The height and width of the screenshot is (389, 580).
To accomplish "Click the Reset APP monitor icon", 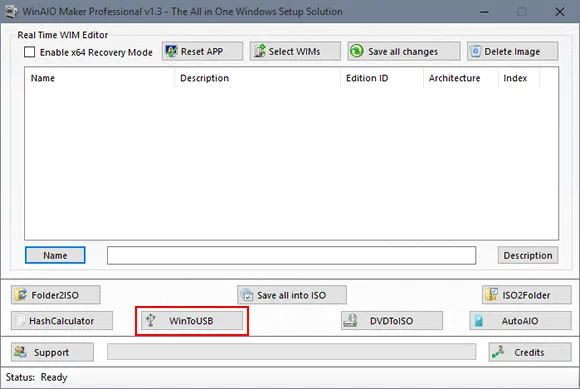I will click(x=171, y=51).
